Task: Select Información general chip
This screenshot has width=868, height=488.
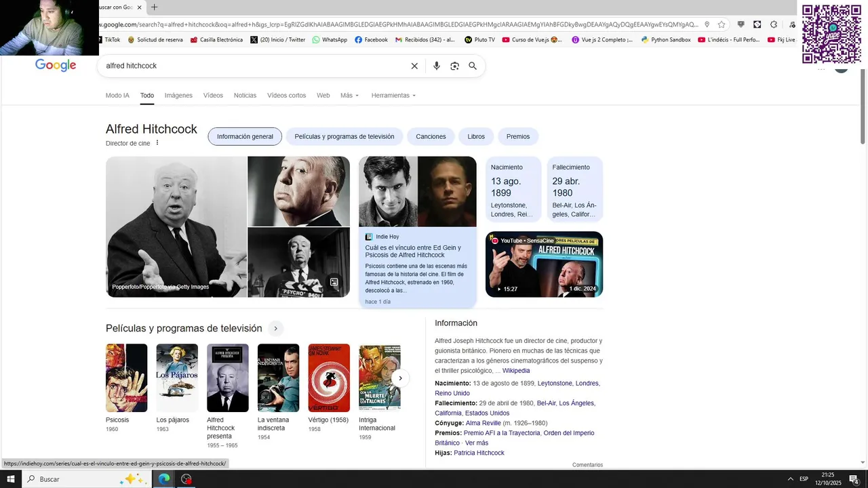Action: [x=245, y=136]
